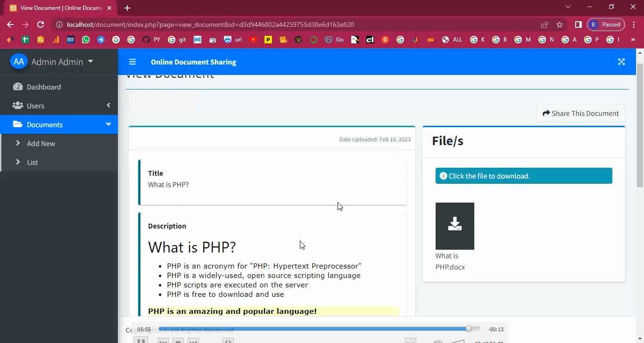This screenshot has height=343, width=644.
Task: Download the What is PHP.docx file
Action: 454,226
